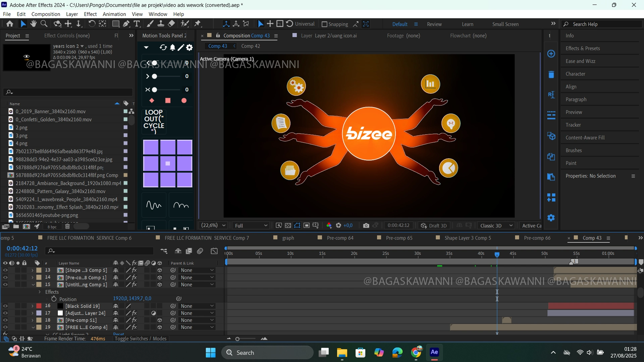Expand the Effects group under layer 15

[40, 292]
